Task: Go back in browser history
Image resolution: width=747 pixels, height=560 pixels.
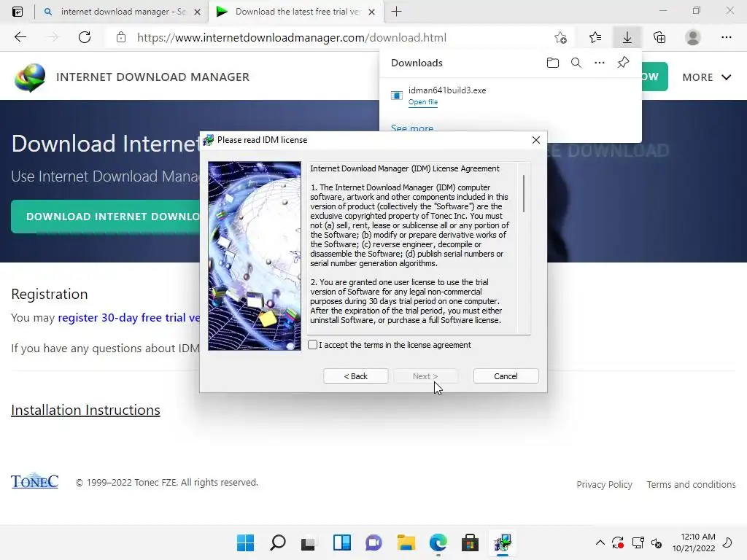Action: point(20,37)
